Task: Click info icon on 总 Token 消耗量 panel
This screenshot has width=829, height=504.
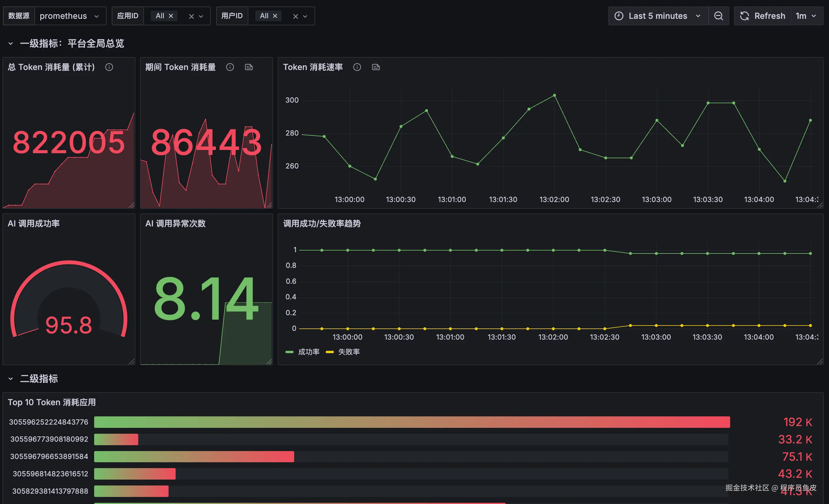Action: (x=109, y=67)
